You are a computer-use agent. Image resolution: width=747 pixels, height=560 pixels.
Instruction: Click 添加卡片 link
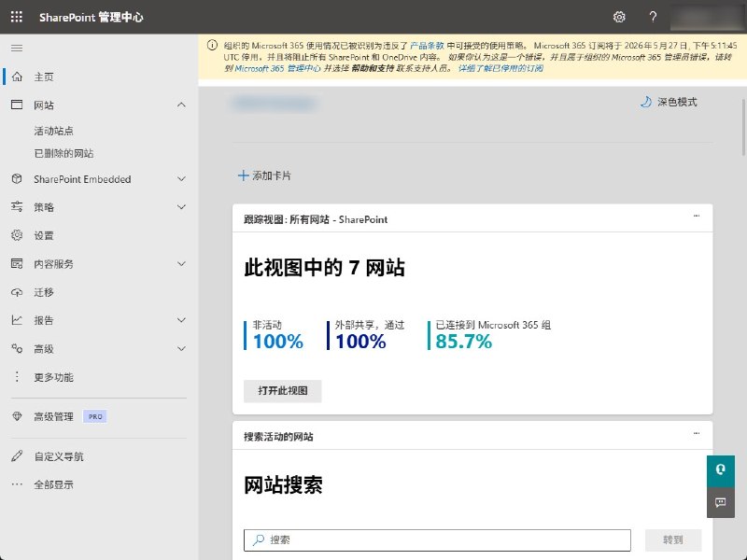(x=264, y=175)
